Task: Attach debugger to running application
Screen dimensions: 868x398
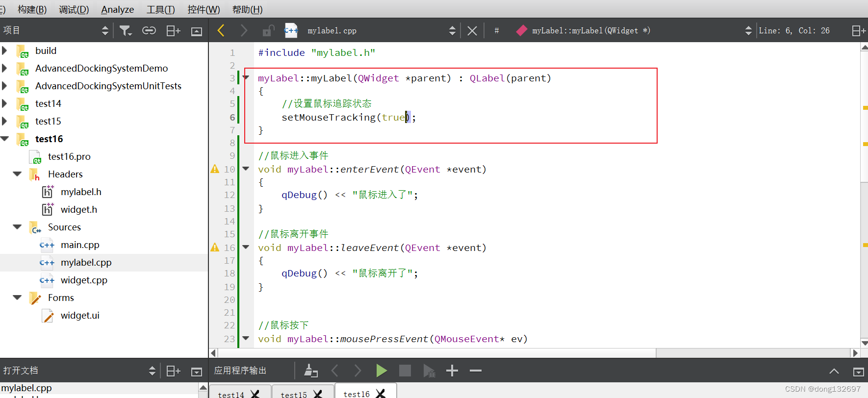Action: click(429, 371)
